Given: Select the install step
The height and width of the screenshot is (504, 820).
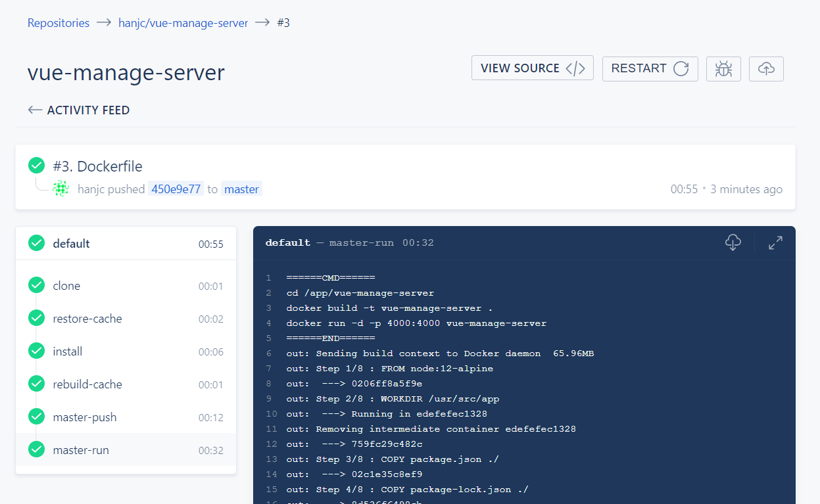Looking at the screenshot, I should 126,352.
